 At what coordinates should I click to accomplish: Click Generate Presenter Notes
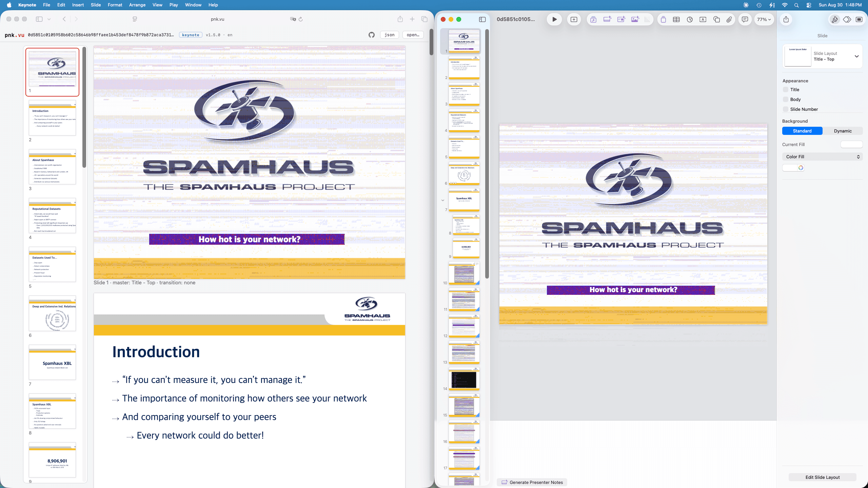(x=532, y=482)
